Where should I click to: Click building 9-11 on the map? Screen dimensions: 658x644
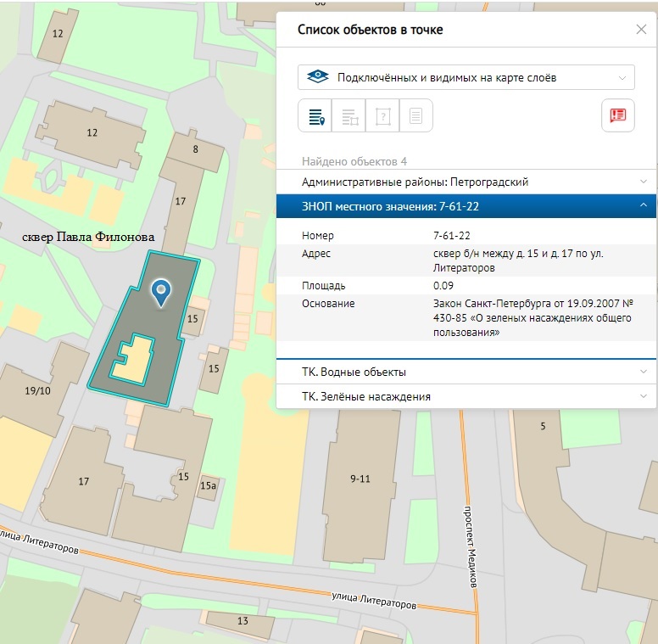pyautogui.click(x=360, y=479)
